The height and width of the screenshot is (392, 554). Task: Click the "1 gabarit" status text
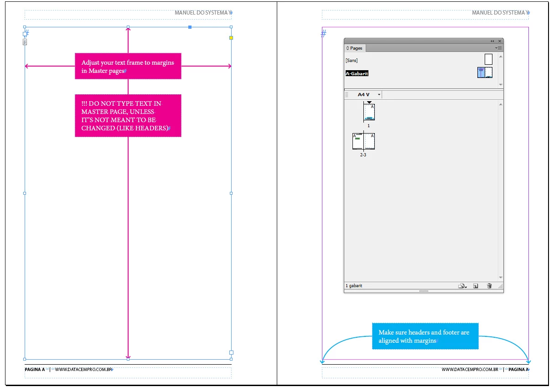point(354,286)
